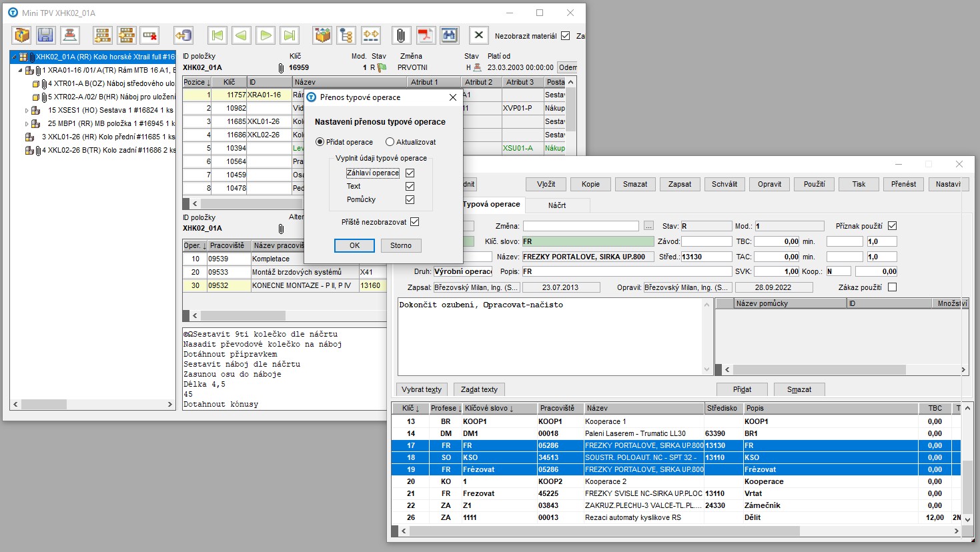Click the delete row icon with red X

(149, 35)
